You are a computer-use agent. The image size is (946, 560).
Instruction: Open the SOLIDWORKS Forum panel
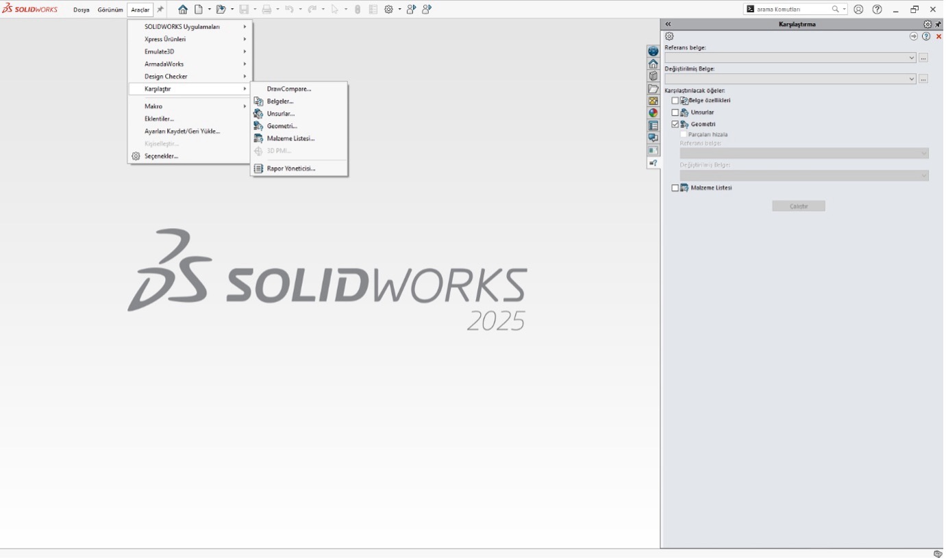(654, 138)
